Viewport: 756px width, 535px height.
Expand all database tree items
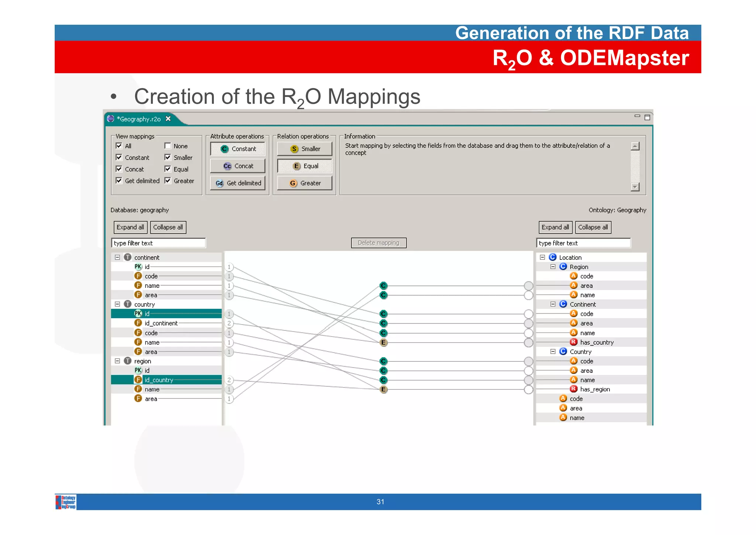click(130, 227)
